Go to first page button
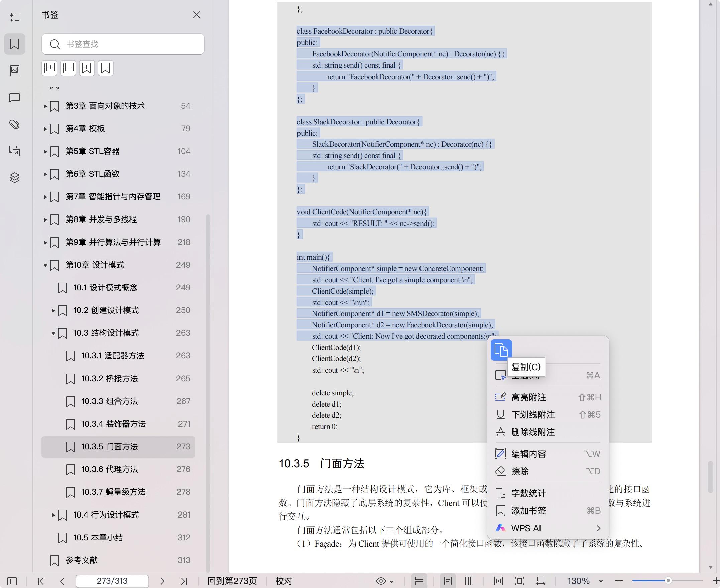Screen dimensions: 720x588 click(x=41, y=581)
